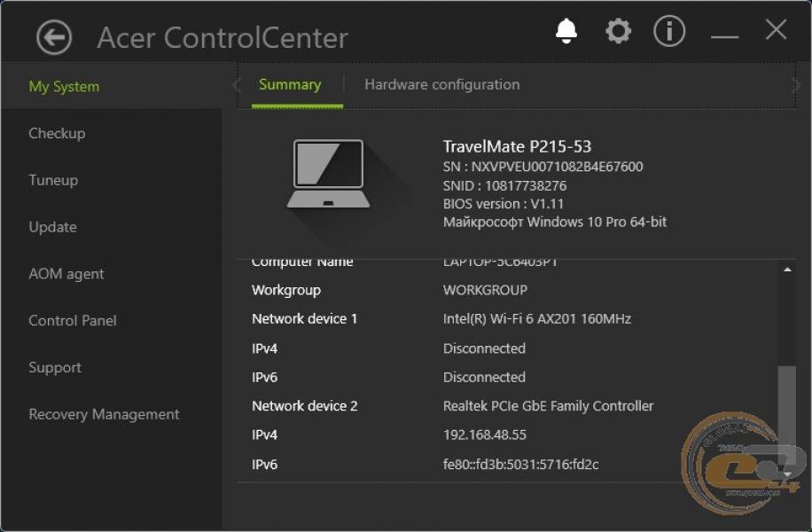Open the info circle icon
812x532 pixels.
coord(669,31)
